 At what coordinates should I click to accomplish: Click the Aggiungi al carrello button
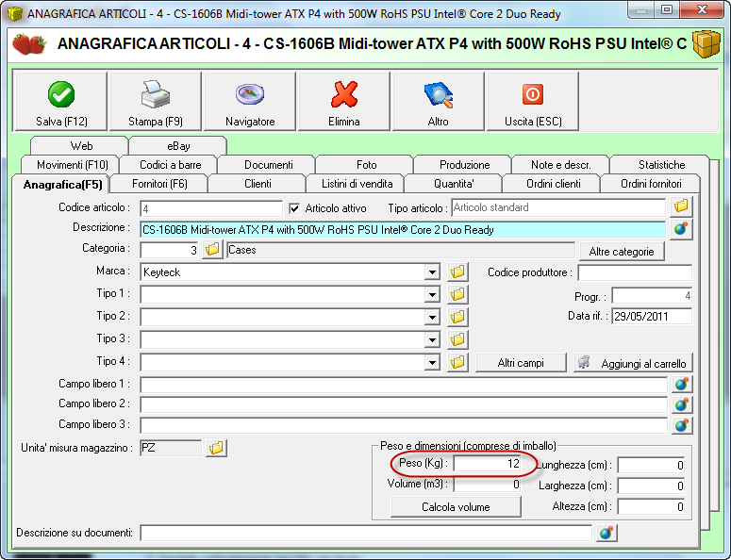[633, 363]
